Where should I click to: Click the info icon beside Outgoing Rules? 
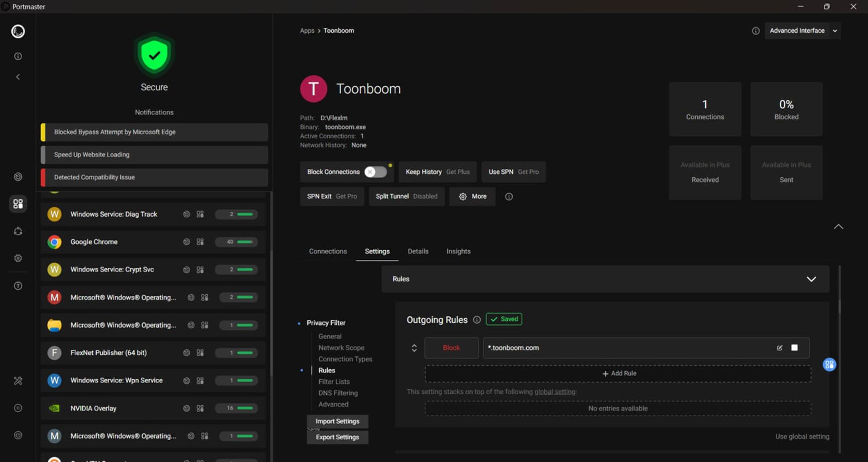(476, 320)
